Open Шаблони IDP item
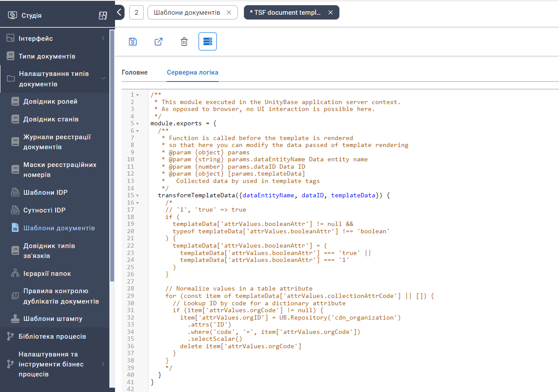This screenshot has width=559, height=392. click(46, 193)
